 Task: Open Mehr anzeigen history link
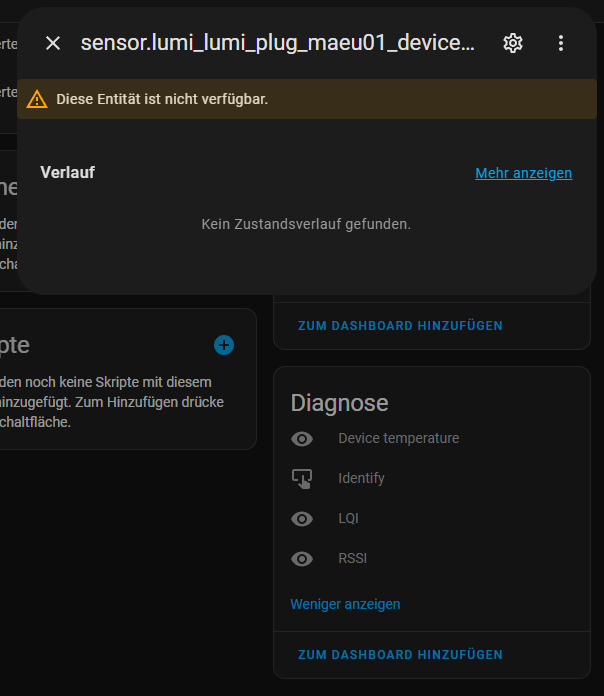[524, 173]
